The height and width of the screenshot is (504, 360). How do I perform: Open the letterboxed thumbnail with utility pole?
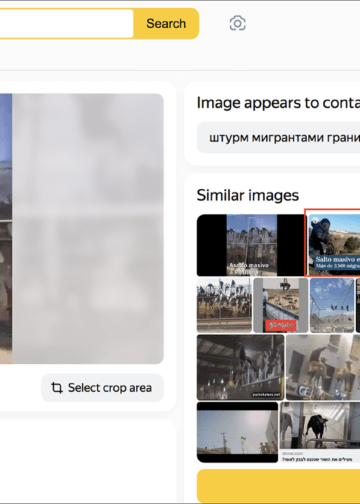click(x=237, y=432)
